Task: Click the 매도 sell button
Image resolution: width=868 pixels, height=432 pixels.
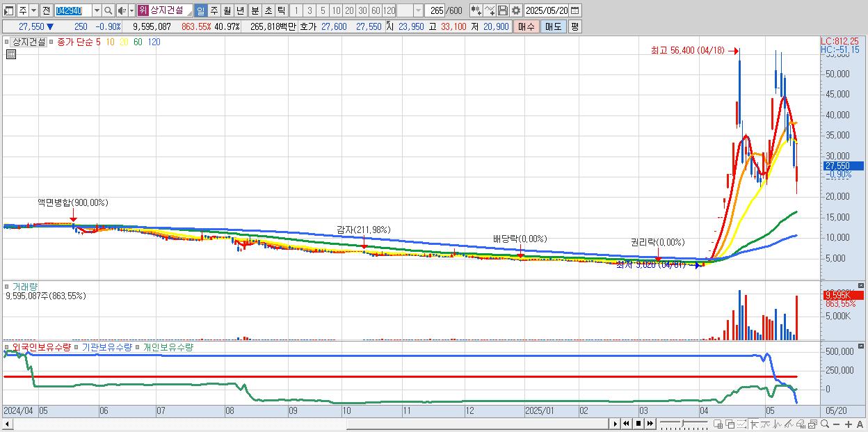Action: pyautogui.click(x=553, y=26)
